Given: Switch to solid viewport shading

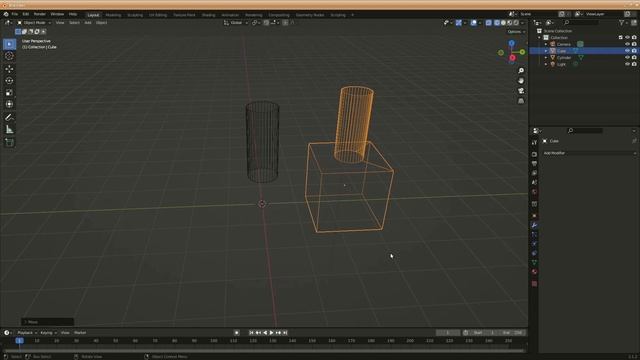Looking at the screenshot, I should click(503, 23).
